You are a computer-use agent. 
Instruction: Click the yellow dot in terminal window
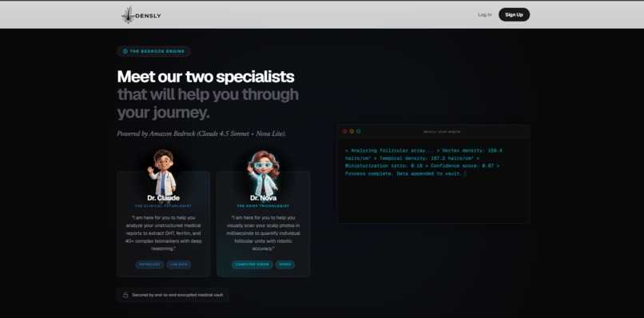(352, 132)
